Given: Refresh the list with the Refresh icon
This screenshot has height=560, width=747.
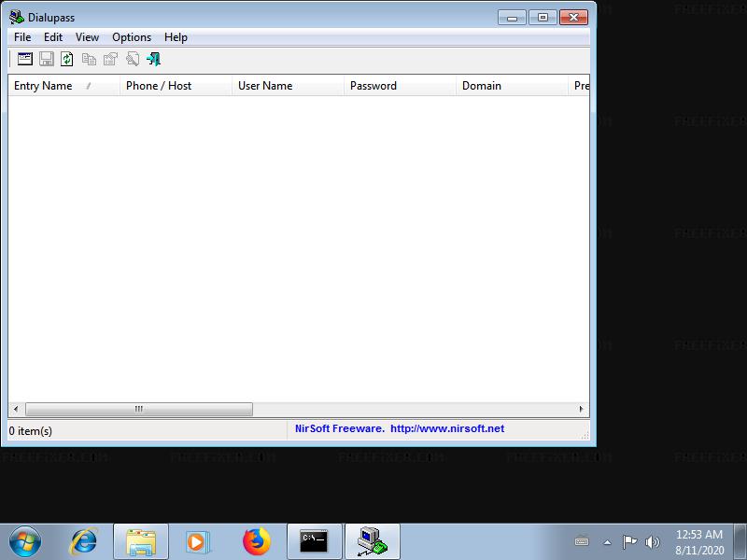Looking at the screenshot, I should pos(67,59).
